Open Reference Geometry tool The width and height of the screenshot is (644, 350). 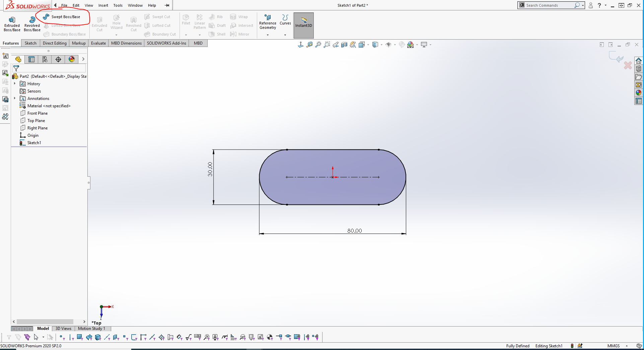(x=268, y=22)
